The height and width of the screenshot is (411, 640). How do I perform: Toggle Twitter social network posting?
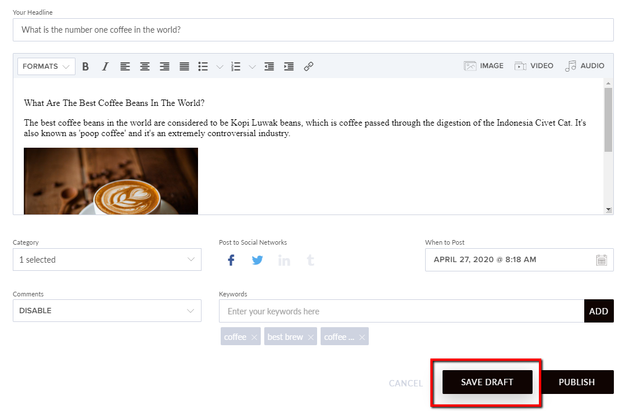[257, 260]
